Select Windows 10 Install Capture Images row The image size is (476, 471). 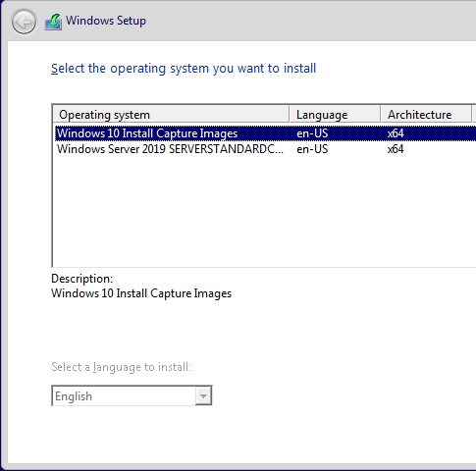click(x=265, y=133)
